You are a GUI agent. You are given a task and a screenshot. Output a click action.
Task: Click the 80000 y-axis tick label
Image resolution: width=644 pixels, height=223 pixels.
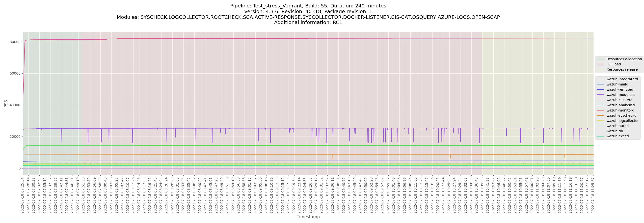15,42
